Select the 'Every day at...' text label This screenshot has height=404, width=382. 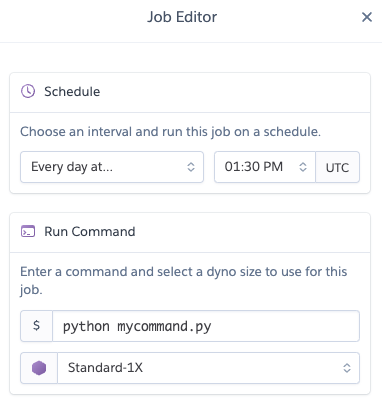(72, 167)
